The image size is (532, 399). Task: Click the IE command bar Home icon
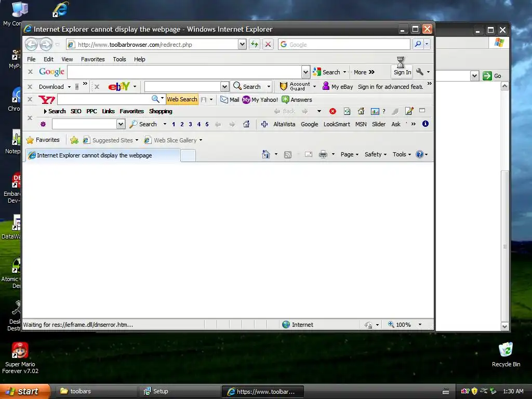265,154
